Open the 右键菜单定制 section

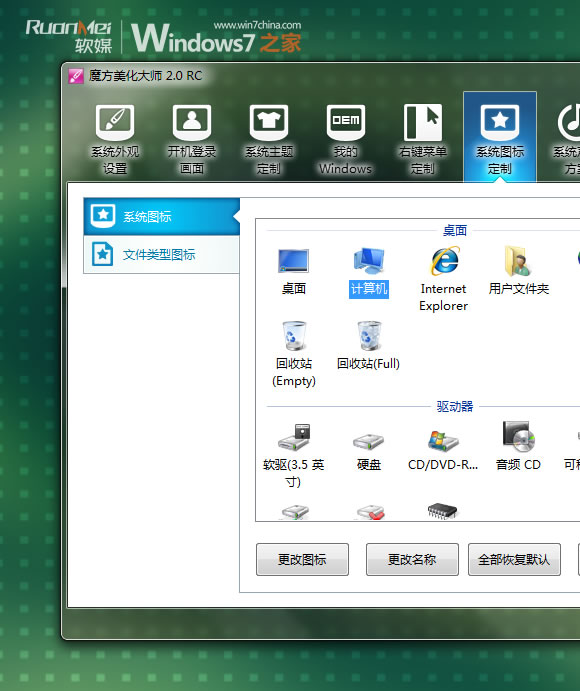click(x=423, y=140)
